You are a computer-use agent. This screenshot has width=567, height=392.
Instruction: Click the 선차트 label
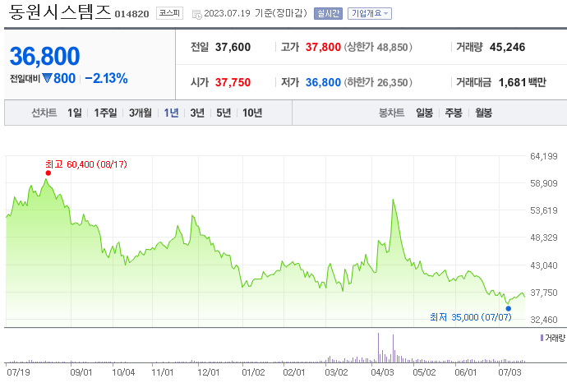pyautogui.click(x=44, y=113)
